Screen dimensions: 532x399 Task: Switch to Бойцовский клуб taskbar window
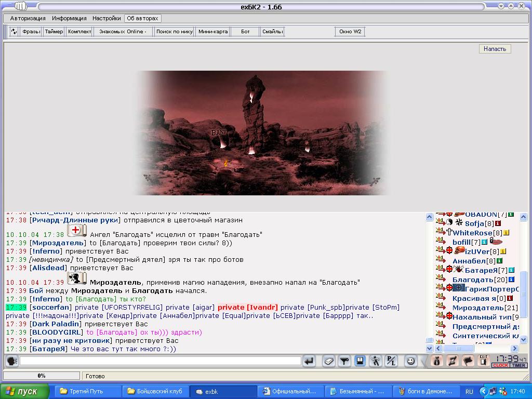(x=155, y=391)
